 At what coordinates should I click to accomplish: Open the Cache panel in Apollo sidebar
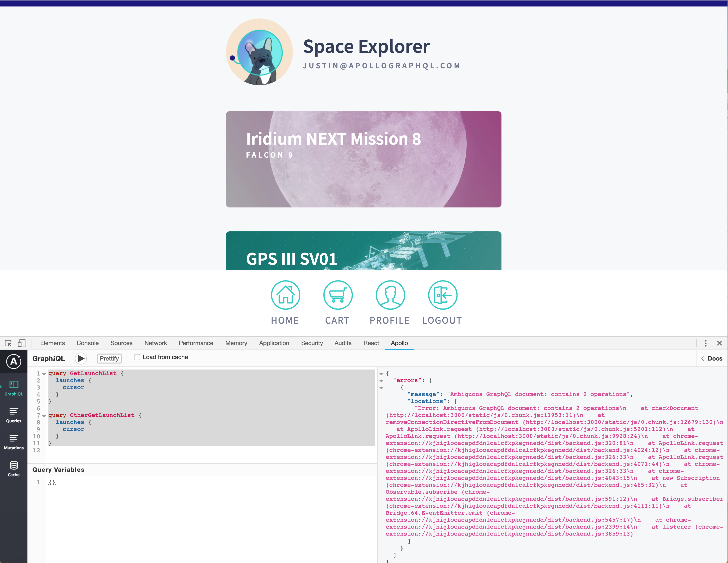point(14,468)
